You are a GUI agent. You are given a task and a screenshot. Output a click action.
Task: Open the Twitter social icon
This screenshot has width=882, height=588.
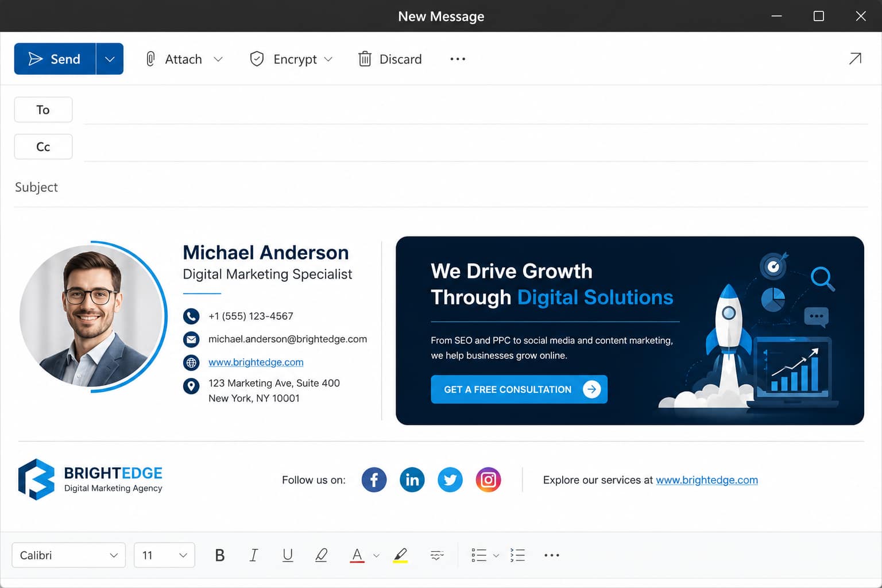(x=450, y=479)
